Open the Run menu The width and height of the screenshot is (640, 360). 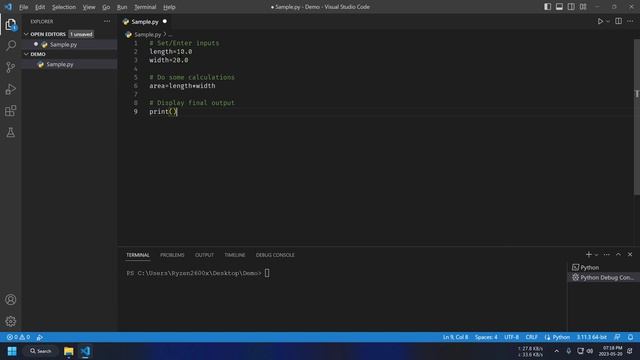[122, 7]
